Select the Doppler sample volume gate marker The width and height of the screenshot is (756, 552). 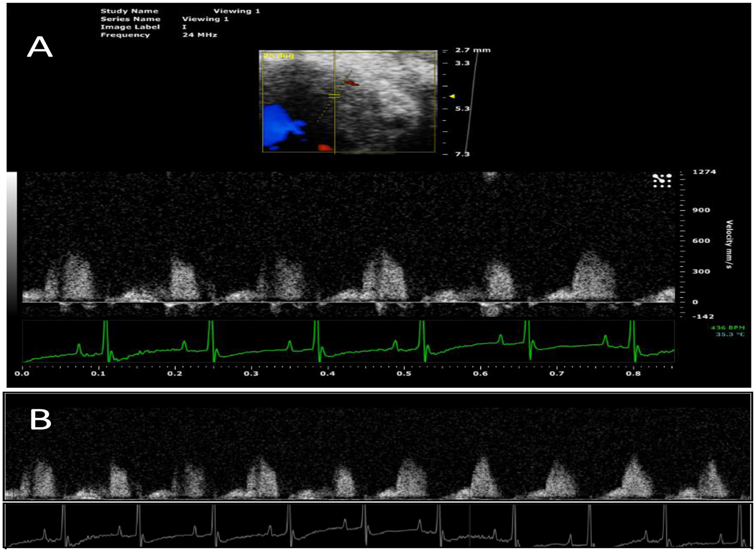pyautogui.click(x=334, y=96)
